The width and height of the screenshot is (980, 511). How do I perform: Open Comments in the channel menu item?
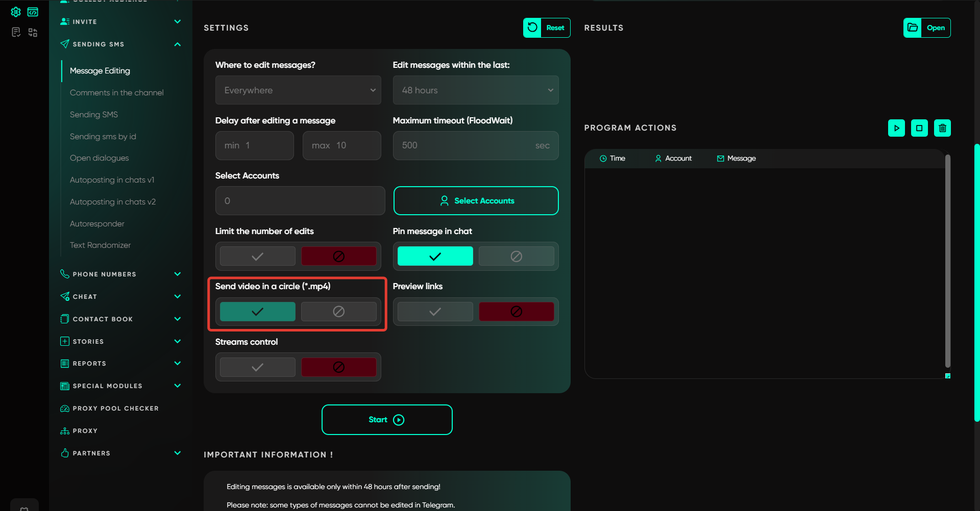(116, 93)
